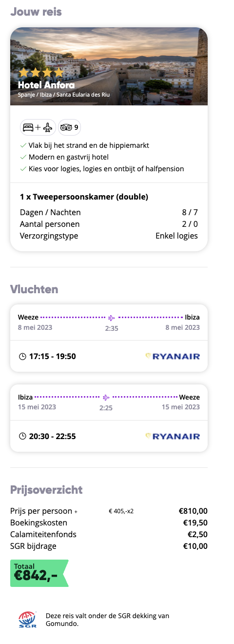The image size is (234, 644).
Task: Select the Tweepersoonskamer (double) room line
Action: (x=84, y=197)
